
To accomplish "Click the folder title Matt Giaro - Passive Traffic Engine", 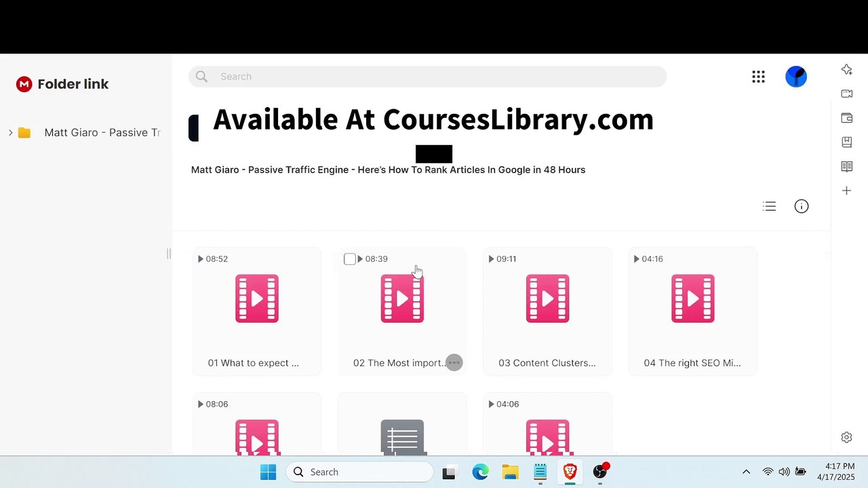I will click(388, 169).
